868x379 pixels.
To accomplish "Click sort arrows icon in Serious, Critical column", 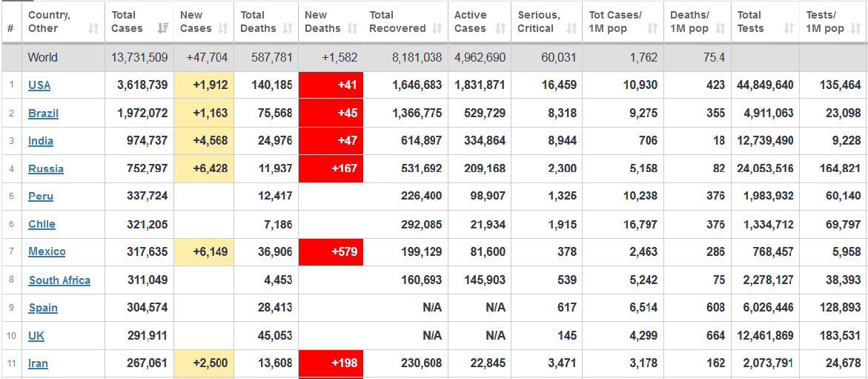I will click(572, 29).
